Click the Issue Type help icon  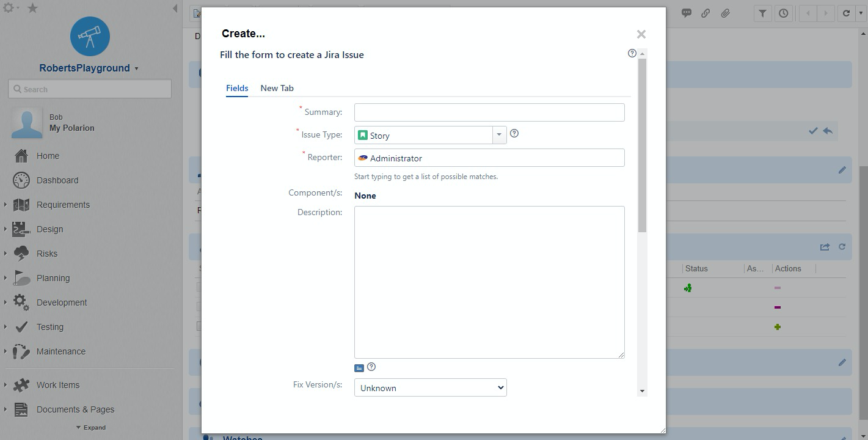pyautogui.click(x=514, y=133)
